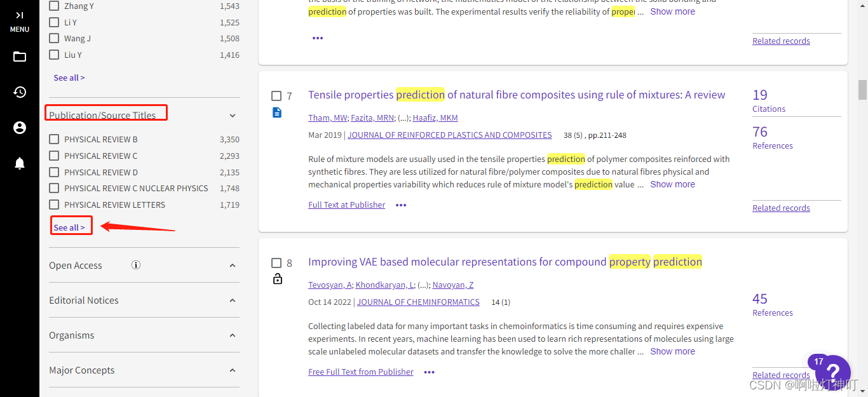The height and width of the screenshot is (397, 868).
Task: Expand the Major Concepts filter section
Action: coord(233,370)
